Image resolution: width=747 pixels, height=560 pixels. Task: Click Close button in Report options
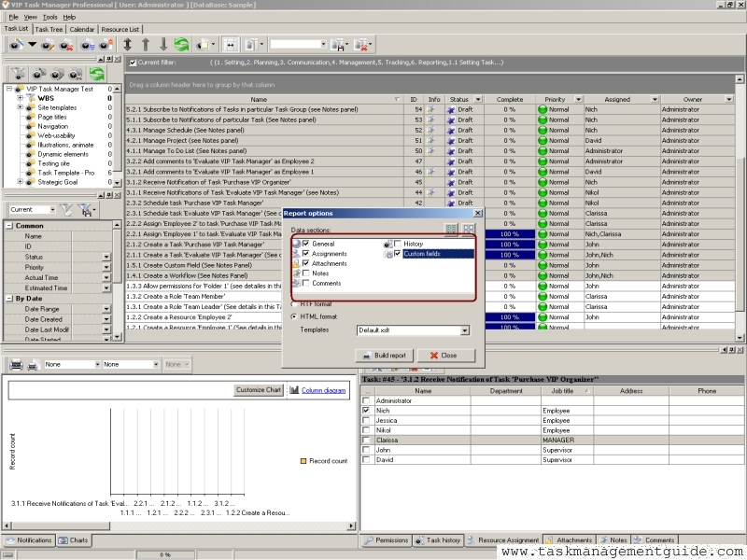click(x=446, y=356)
